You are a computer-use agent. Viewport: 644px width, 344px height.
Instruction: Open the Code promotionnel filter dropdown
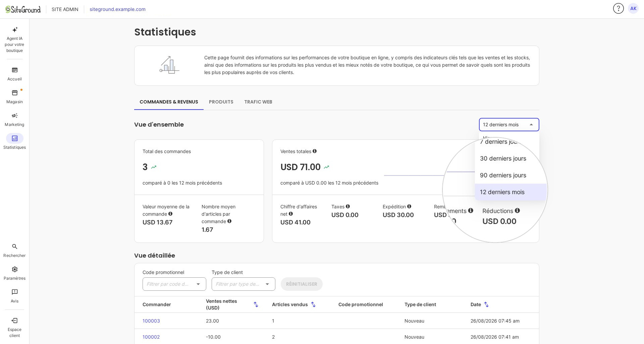[x=174, y=284]
